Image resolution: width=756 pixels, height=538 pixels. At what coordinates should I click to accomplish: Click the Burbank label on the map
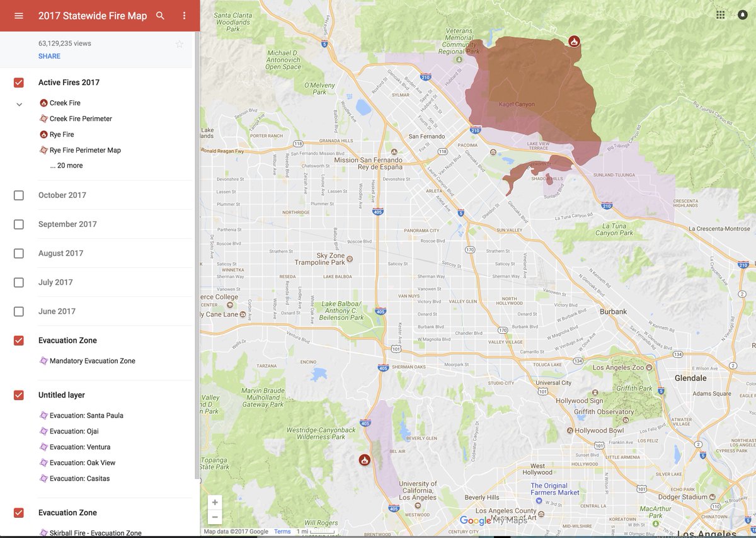click(613, 312)
